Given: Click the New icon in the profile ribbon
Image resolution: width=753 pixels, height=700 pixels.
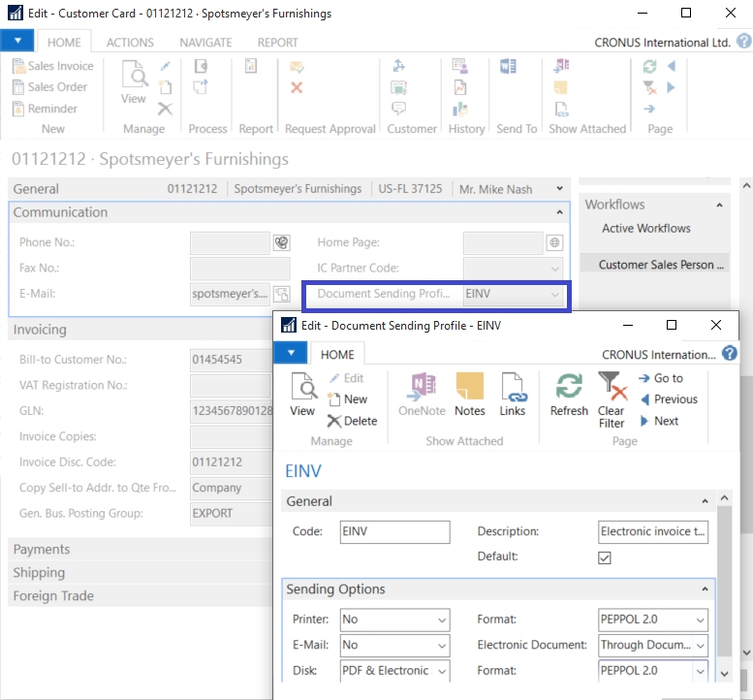Looking at the screenshot, I should pos(348,399).
